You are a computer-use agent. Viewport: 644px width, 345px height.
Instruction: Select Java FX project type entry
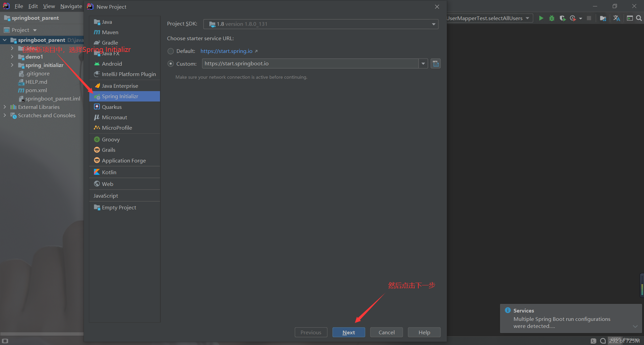124,53
